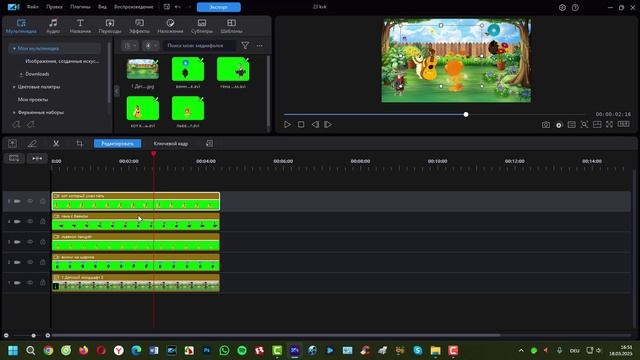Expand the Downloads folder node
640x360 pixels.
[21, 74]
